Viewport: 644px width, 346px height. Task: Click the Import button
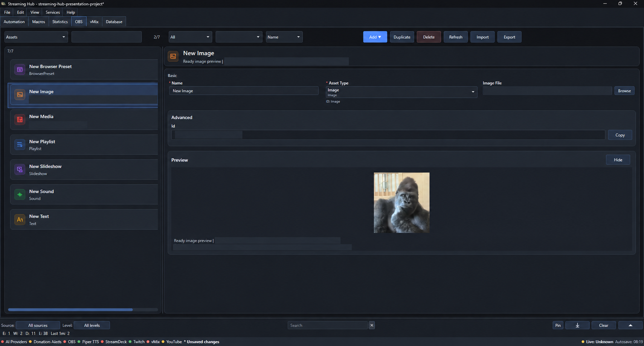[482, 37]
